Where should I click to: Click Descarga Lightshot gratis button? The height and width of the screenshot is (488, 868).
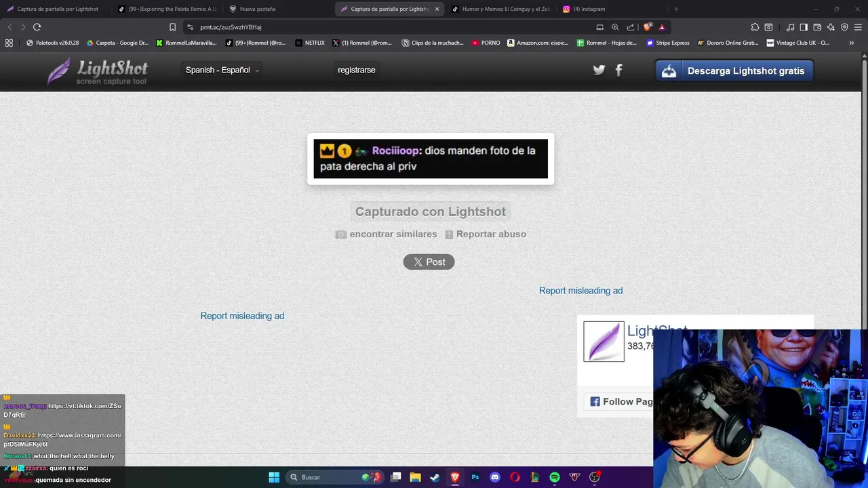tap(734, 70)
